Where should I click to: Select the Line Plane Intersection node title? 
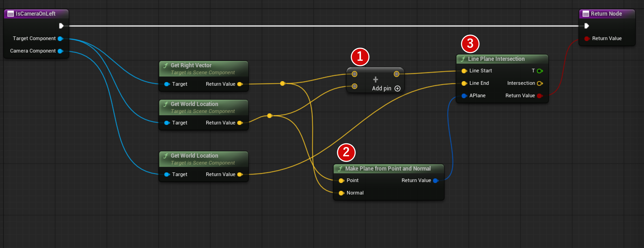point(496,59)
